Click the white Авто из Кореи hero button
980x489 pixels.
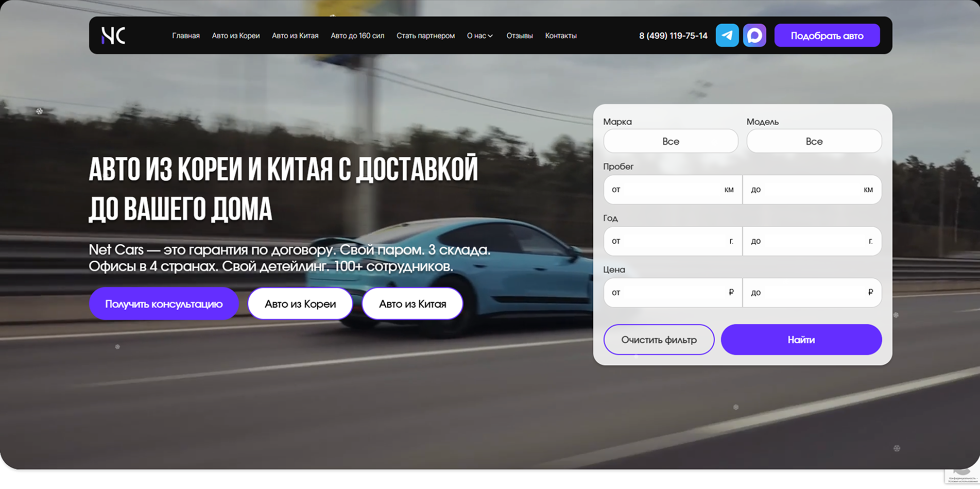click(x=300, y=303)
